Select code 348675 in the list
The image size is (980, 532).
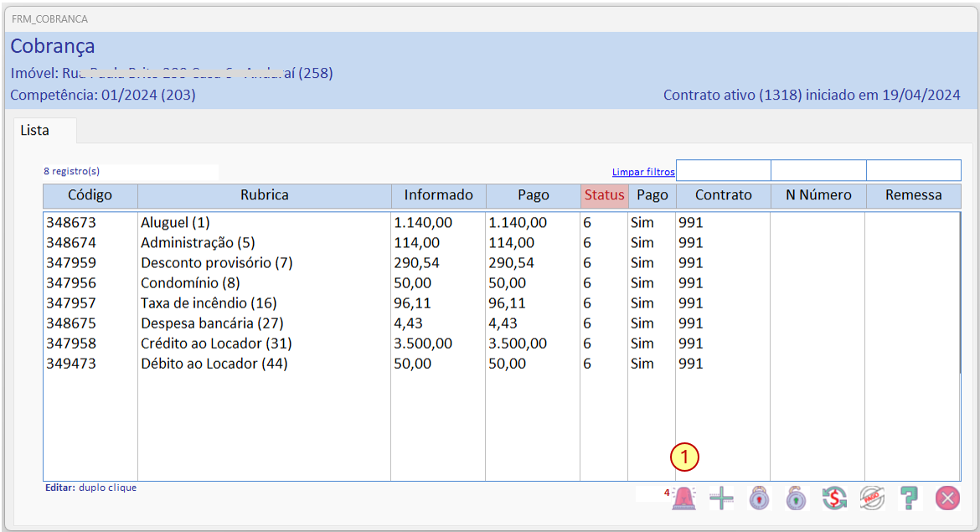(x=71, y=323)
